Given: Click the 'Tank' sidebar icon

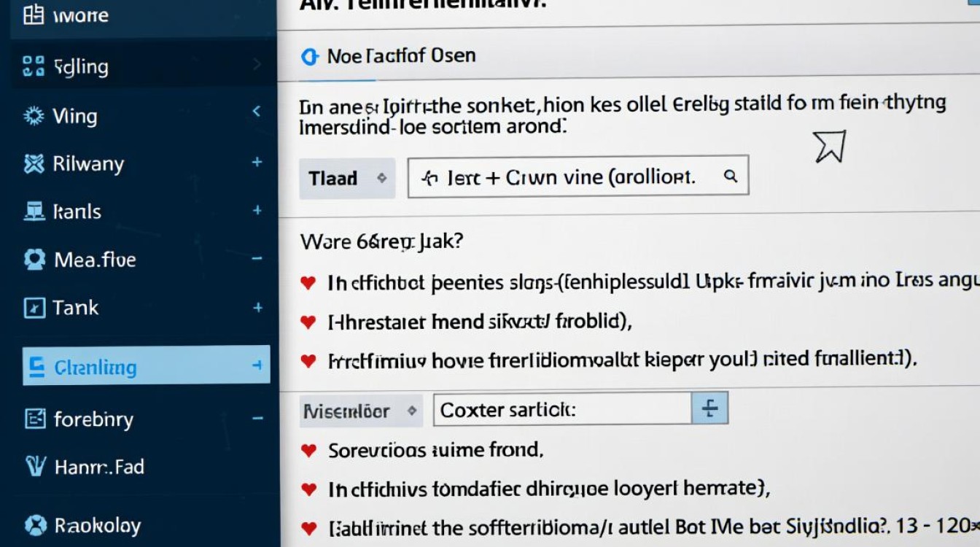Looking at the screenshot, I should [x=34, y=308].
